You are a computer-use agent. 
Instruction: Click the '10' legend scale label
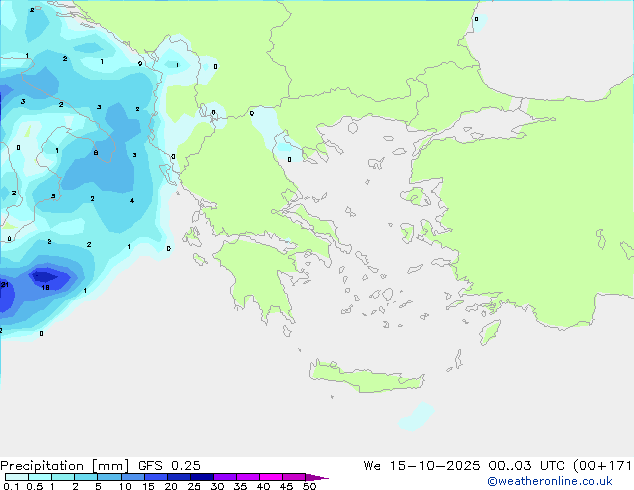125,486
